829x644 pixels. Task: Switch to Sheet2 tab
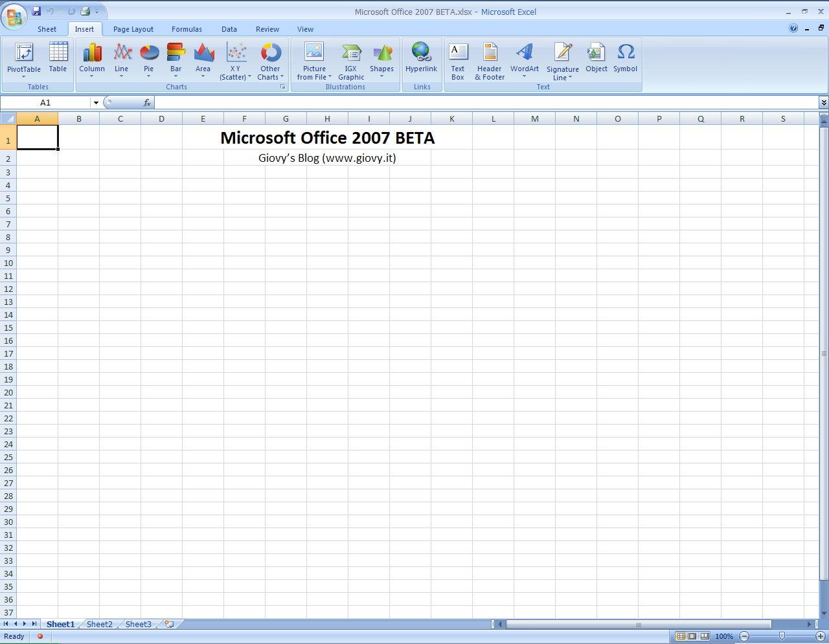(100, 624)
